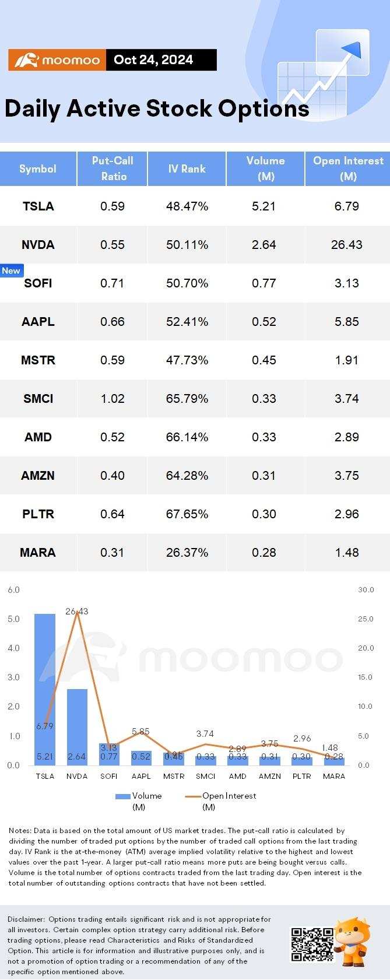Viewport: 390px width, 980px height.
Task: Click the Open Interest (M) column header
Action: pos(348,168)
